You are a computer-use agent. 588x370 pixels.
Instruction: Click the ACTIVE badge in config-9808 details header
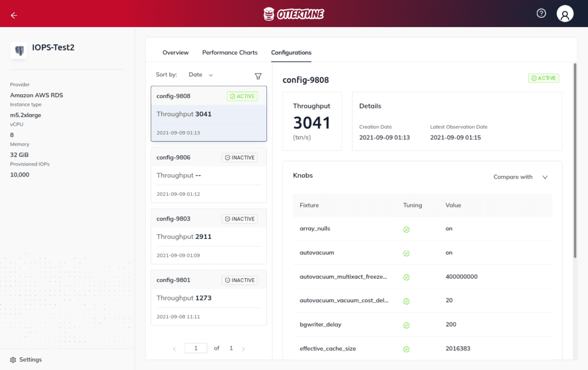(544, 78)
